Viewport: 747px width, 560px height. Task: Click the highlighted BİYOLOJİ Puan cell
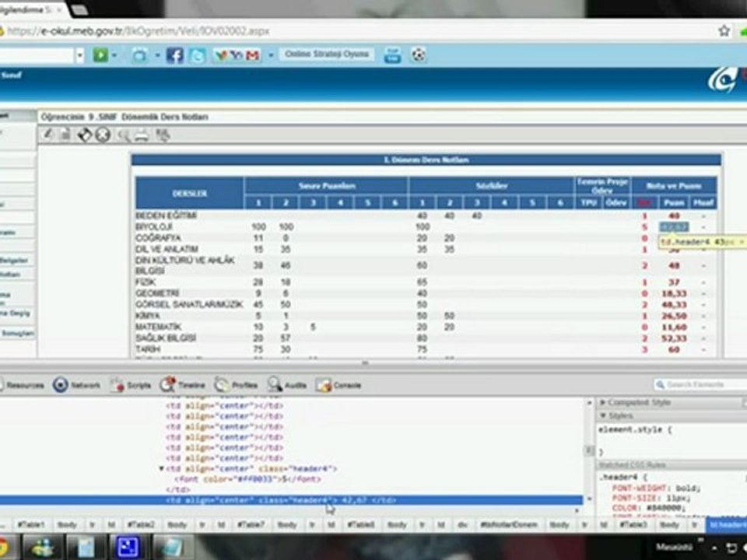pyautogui.click(x=674, y=226)
